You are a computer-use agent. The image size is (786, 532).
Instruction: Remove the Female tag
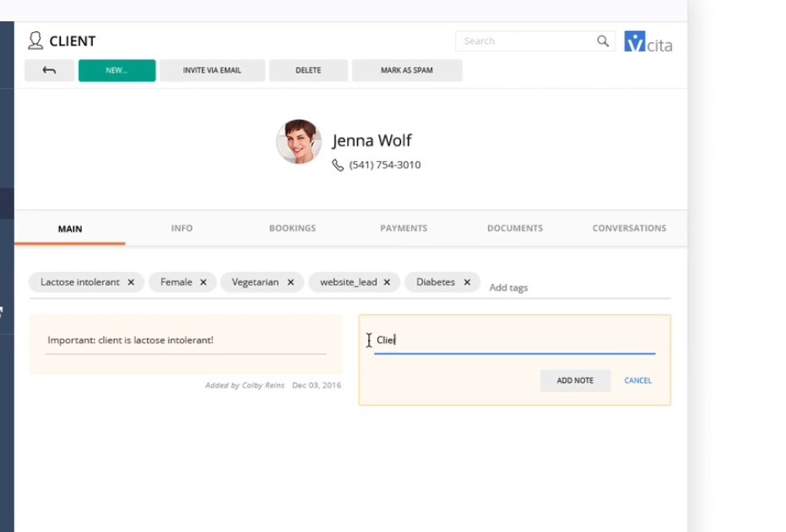(x=203, y=283)
